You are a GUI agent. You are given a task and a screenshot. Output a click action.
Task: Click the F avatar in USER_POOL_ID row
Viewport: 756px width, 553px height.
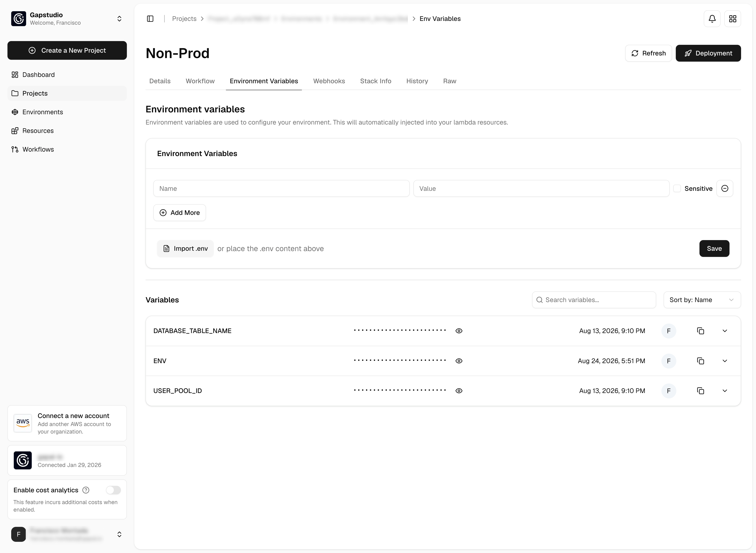point(669,391)
